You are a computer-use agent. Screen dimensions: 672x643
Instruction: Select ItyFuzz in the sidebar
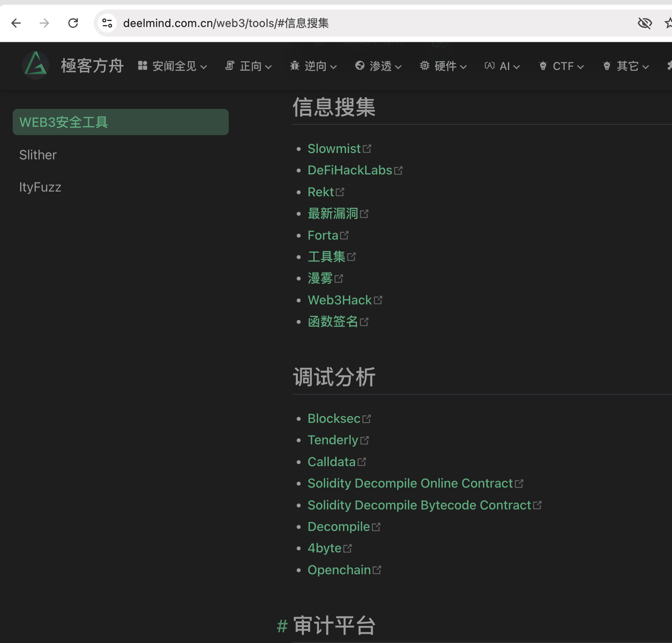40,187
